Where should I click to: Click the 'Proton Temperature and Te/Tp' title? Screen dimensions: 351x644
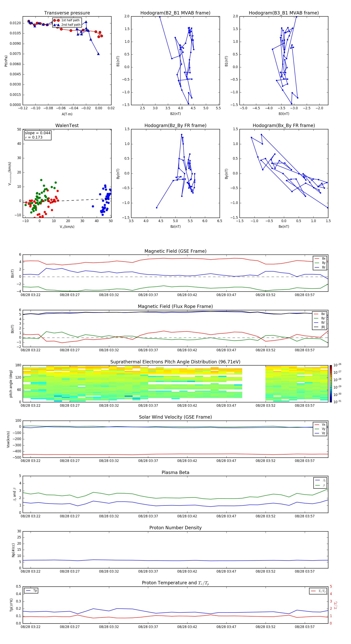point(175,583)
